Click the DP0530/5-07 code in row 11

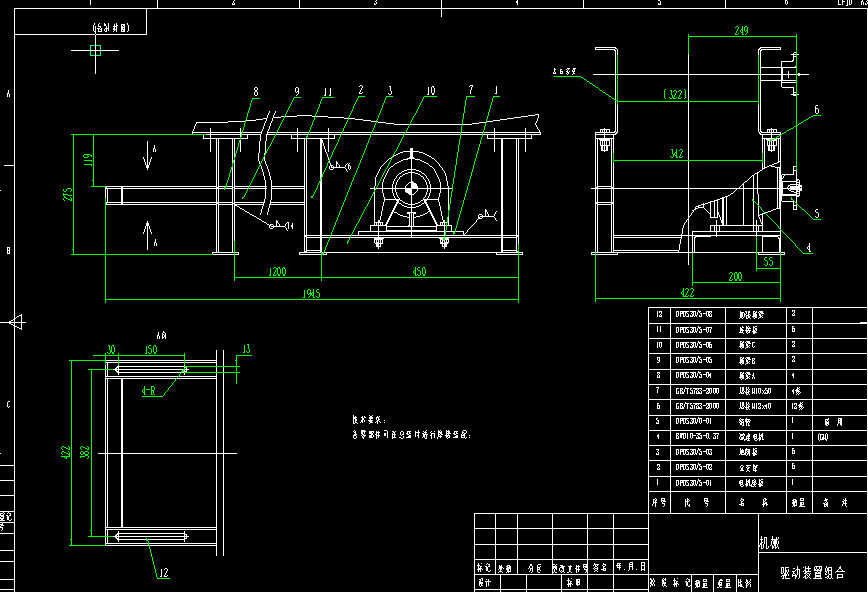[694, 330]
